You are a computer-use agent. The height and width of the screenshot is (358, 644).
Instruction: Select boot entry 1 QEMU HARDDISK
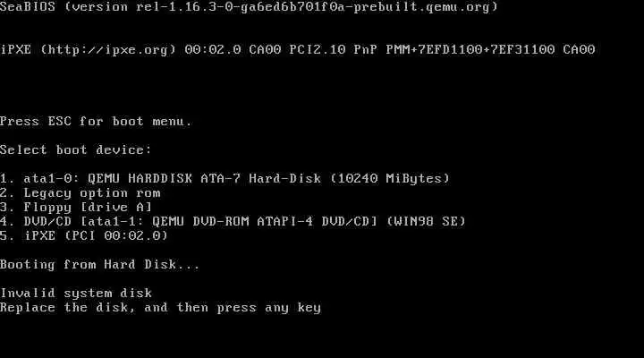tap(225, 179)
